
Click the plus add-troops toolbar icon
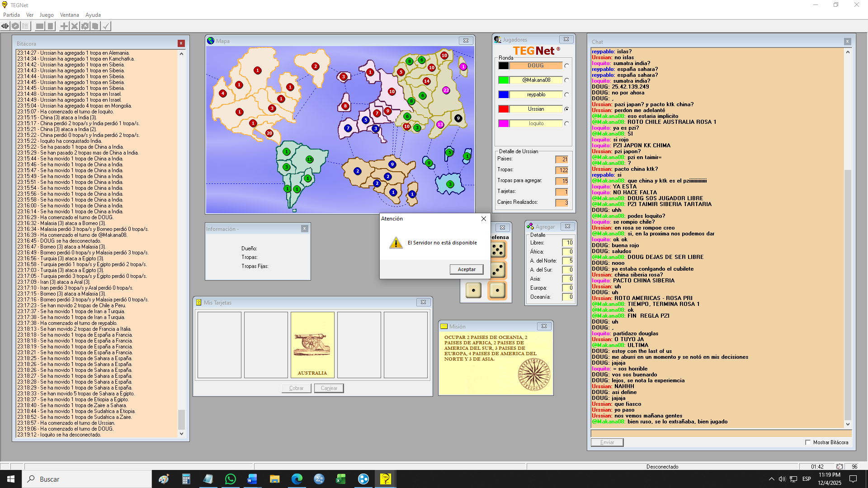(64, 26)
